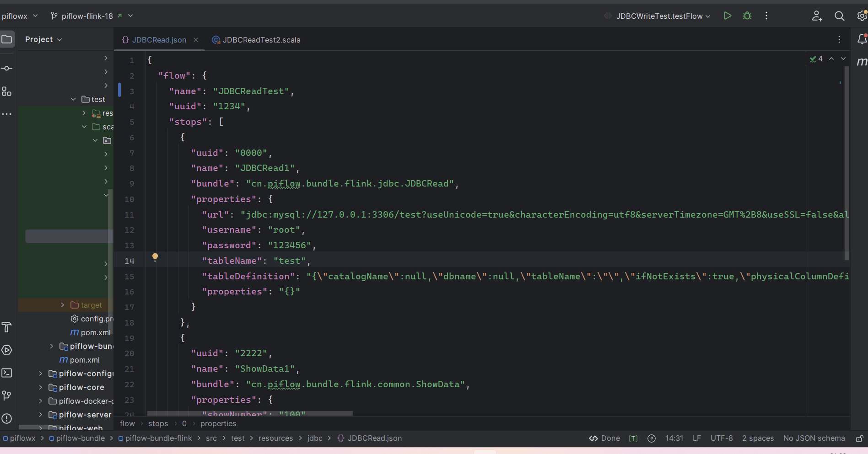
Task: Open the Code With Me add-user icon
Action: [817, 16]
